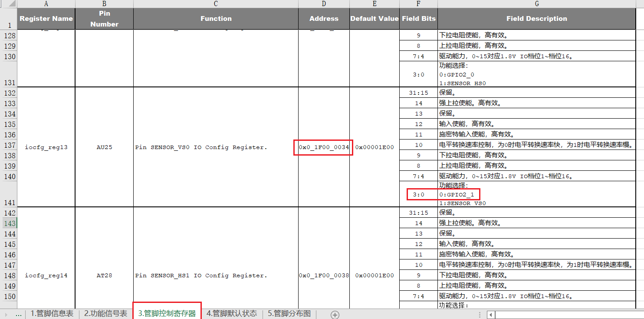The width and height of the screenshot is (644, 319).
Task: Select the Address header cell
Action: 324,19
